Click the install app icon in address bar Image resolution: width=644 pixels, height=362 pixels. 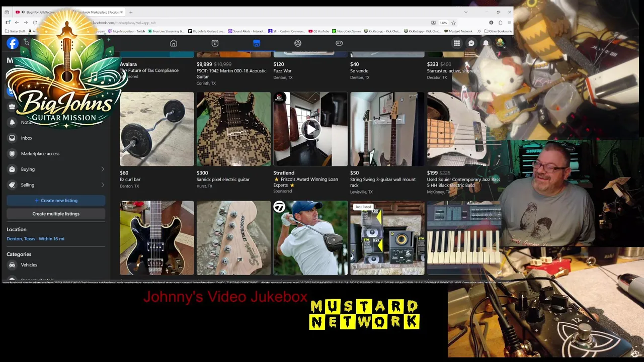433,23
